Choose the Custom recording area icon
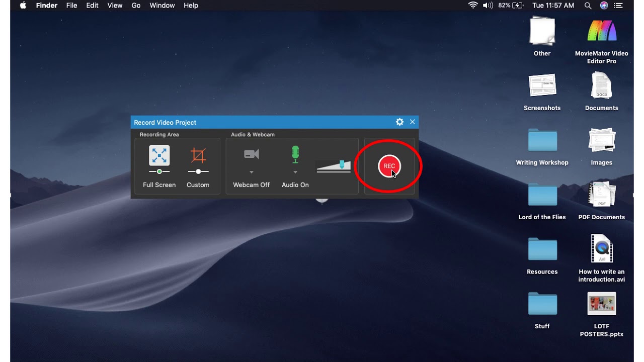This screenshot has width=644, height=362. [x=198, y=155]
